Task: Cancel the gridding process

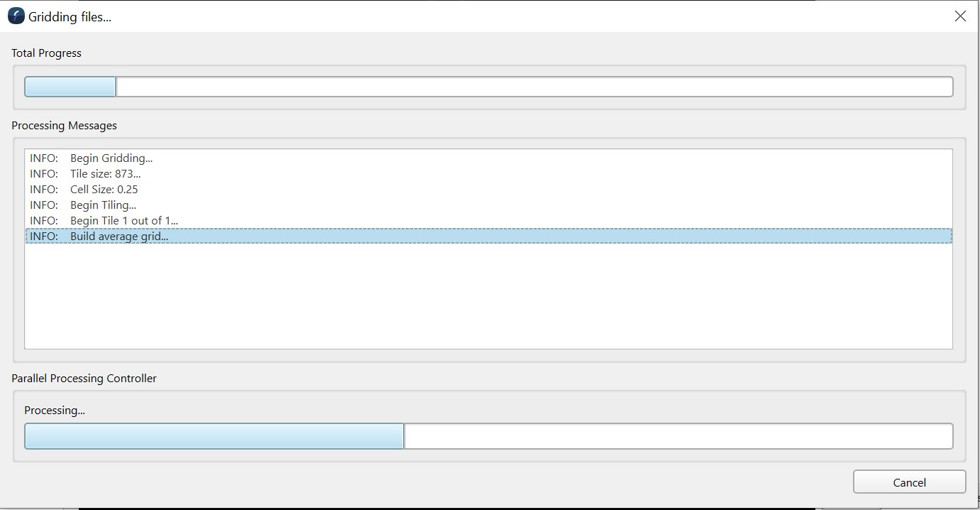Action: [x=909, y=482]
